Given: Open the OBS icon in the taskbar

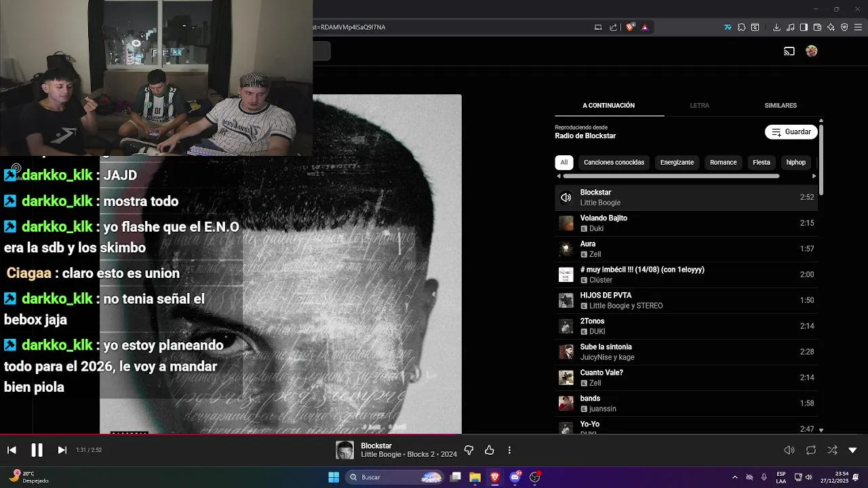Looking at the screenshot, I should (535, 477).
